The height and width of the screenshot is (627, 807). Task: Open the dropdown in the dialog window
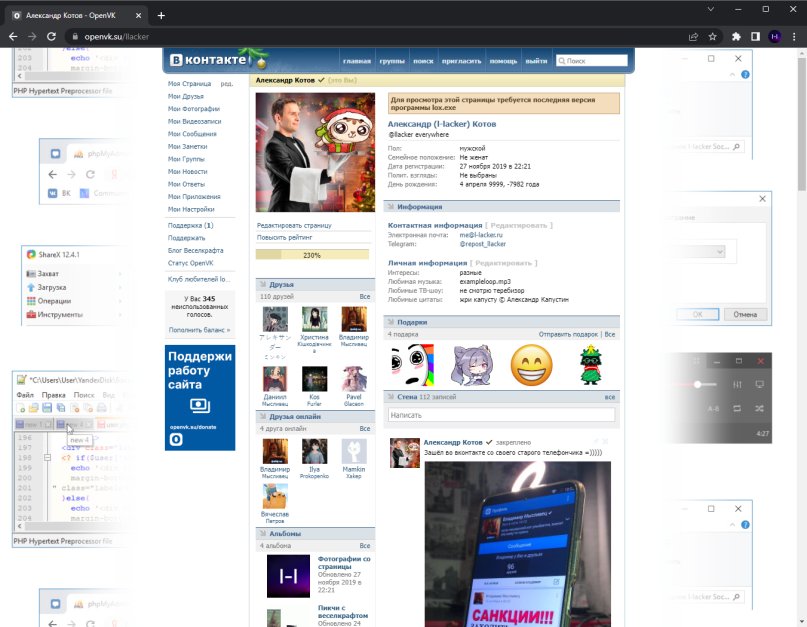click(720, 251)
